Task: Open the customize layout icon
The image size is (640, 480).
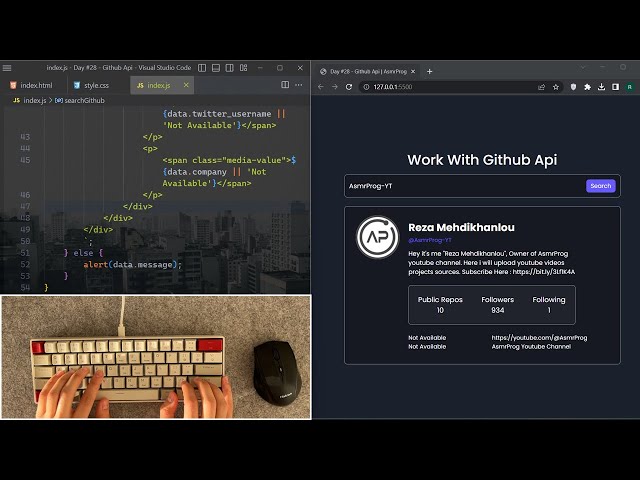Action: click(x=244, y=68)
